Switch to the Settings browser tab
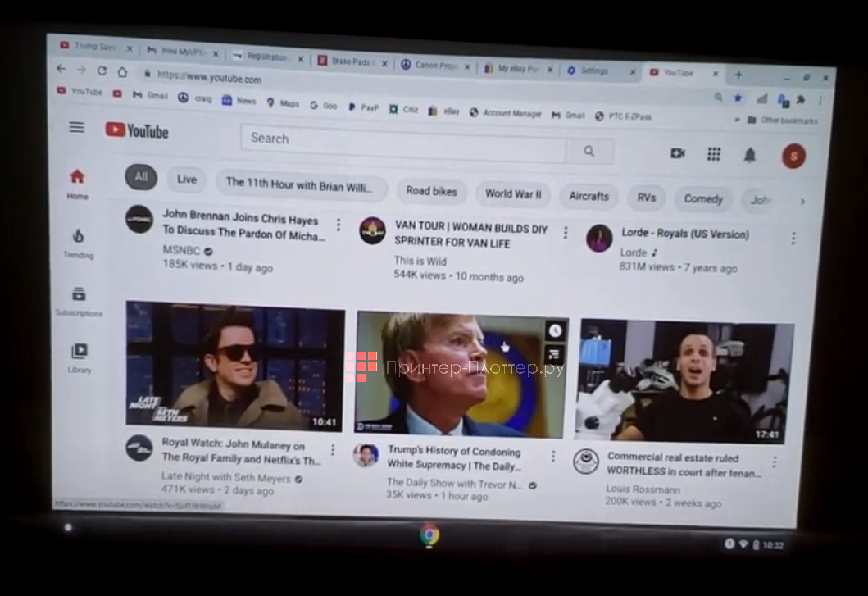Screen dimensions: 868x596 (x=596, y=71)
